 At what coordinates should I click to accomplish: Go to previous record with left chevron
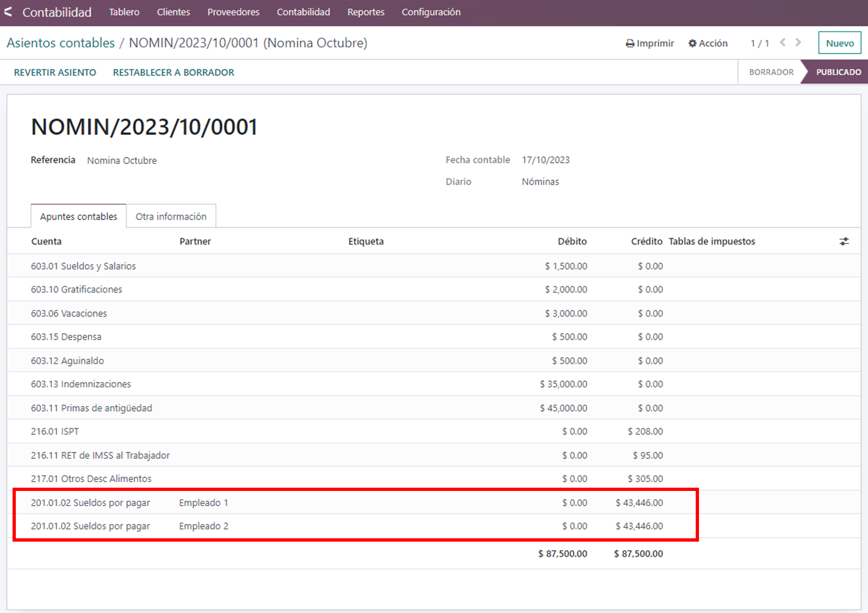[x=782, y=43]
